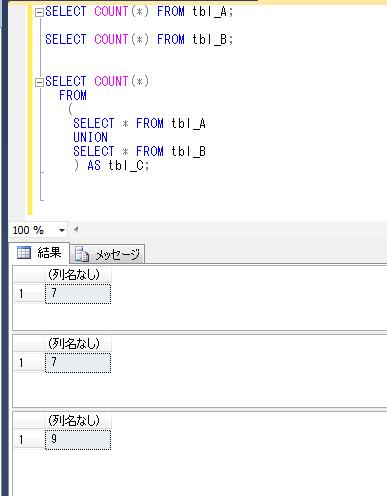This screenshot has width=387, height=496.
Task: Collapse the first SELECT COUNT statement block
Action: coord(39,13)
